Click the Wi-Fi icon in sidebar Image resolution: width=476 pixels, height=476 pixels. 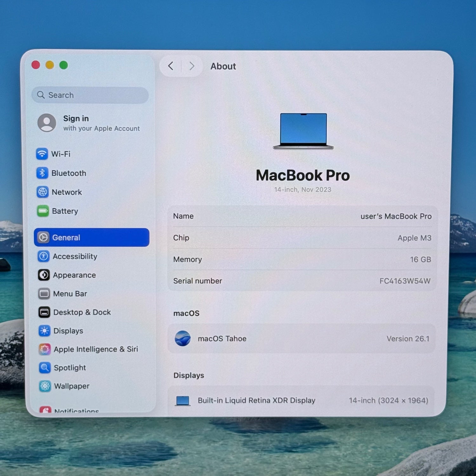pyautogui.click(x=42, y=154)
